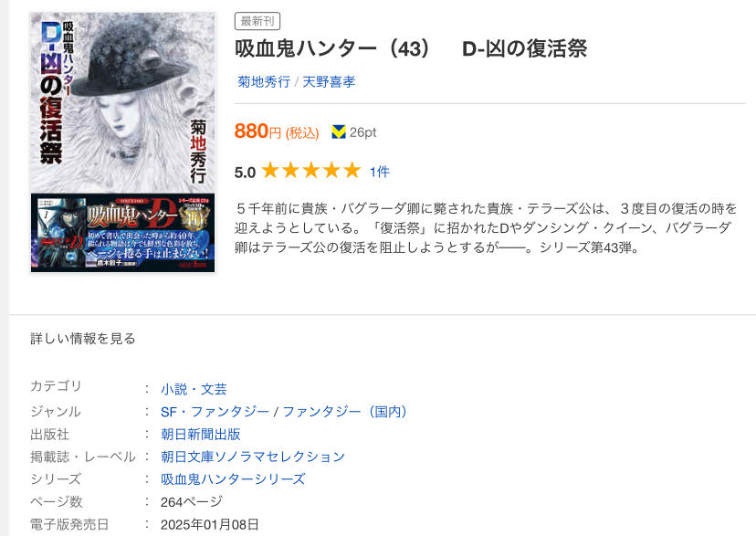Click the 詳しい情報を見る heading

[x=83, y=339]
